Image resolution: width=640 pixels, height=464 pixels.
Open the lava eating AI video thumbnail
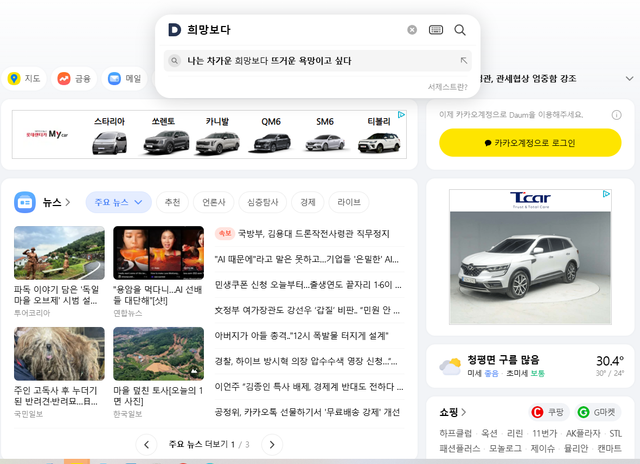pyautogui.click(x=158, y=253)
